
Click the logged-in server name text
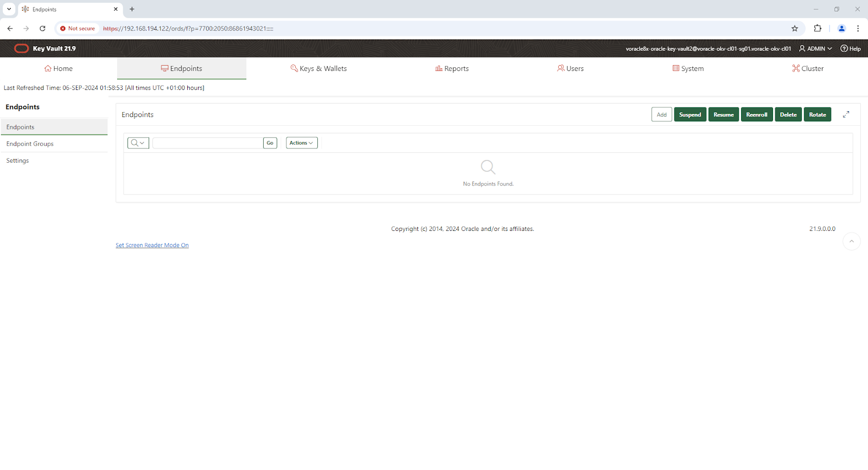pyautogui.click(x=708, y=48)
